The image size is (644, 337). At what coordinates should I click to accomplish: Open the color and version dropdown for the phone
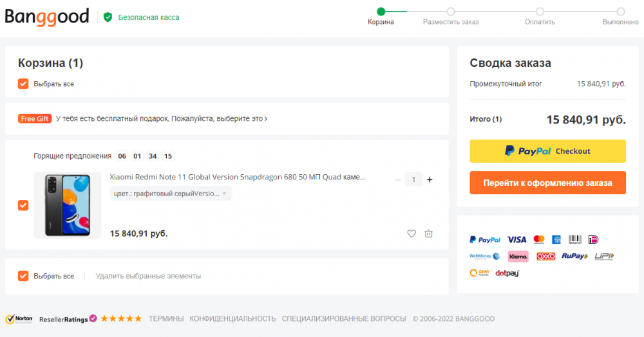tap(171, 194)
